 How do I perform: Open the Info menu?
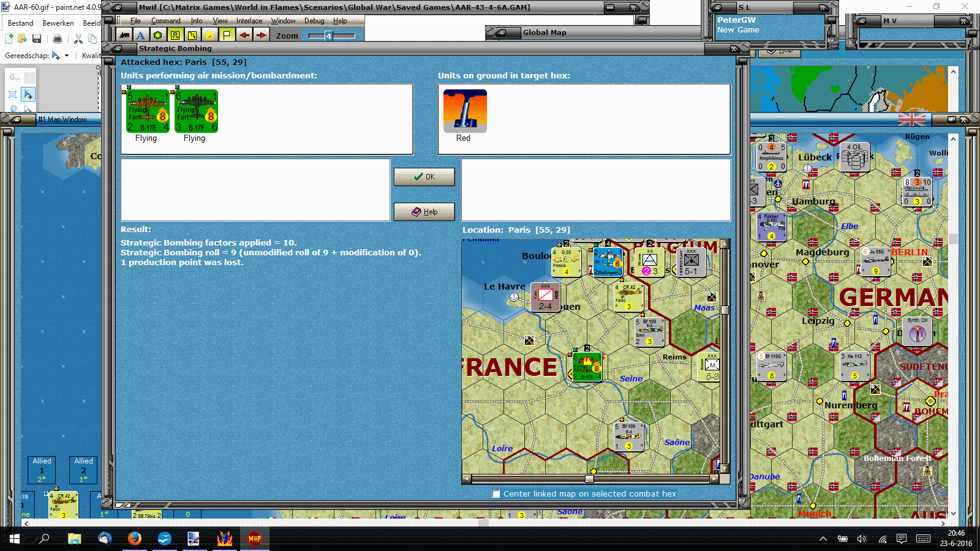[197, 21]
